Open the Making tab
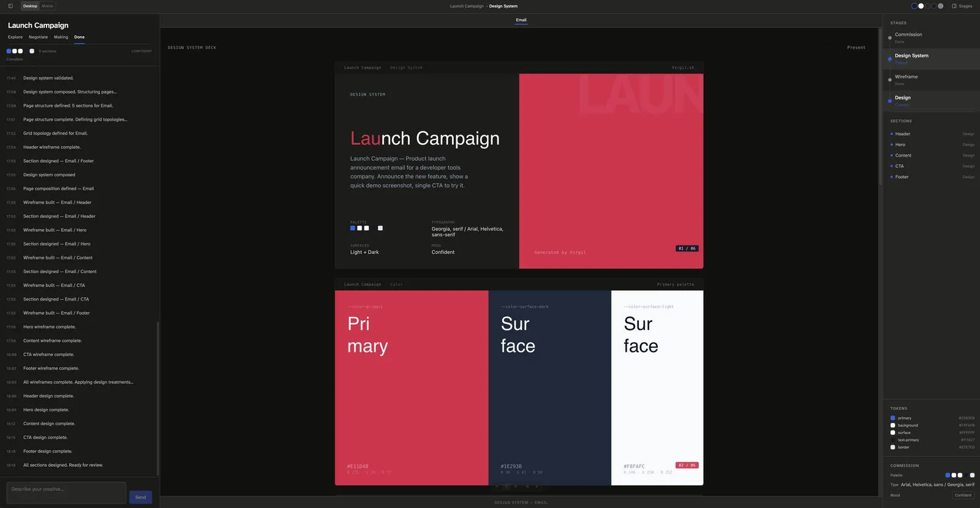 pyautogui.click(x=61, y=37)
